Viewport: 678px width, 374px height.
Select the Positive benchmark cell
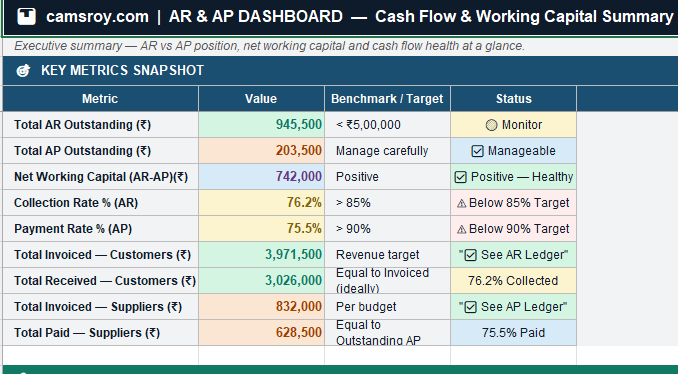387,177
